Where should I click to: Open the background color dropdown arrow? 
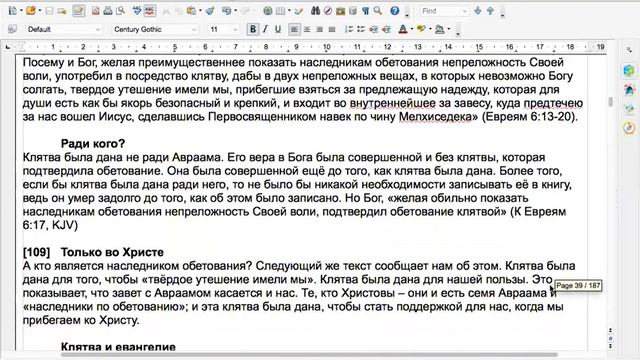(449, 29)
